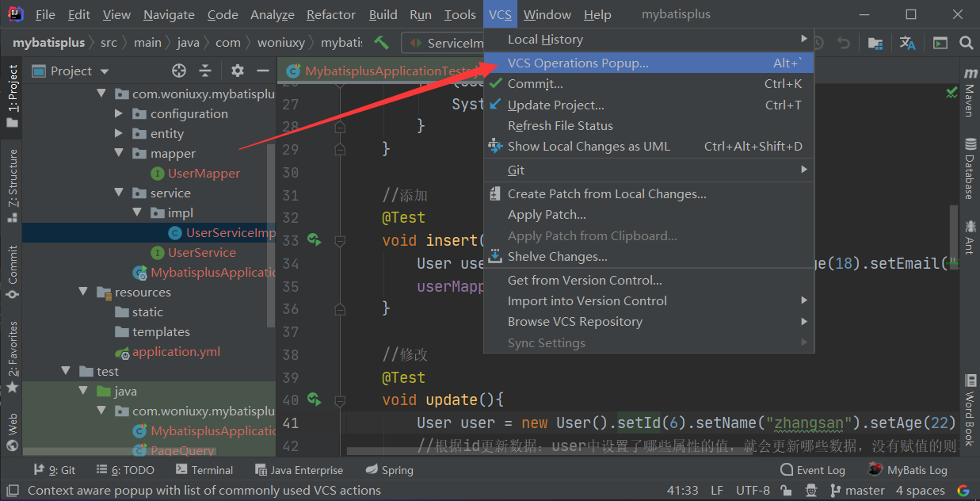The image size is (980, 501).
Task: Change the UTF-8 file encoding
Action: (x=753, y=491)
